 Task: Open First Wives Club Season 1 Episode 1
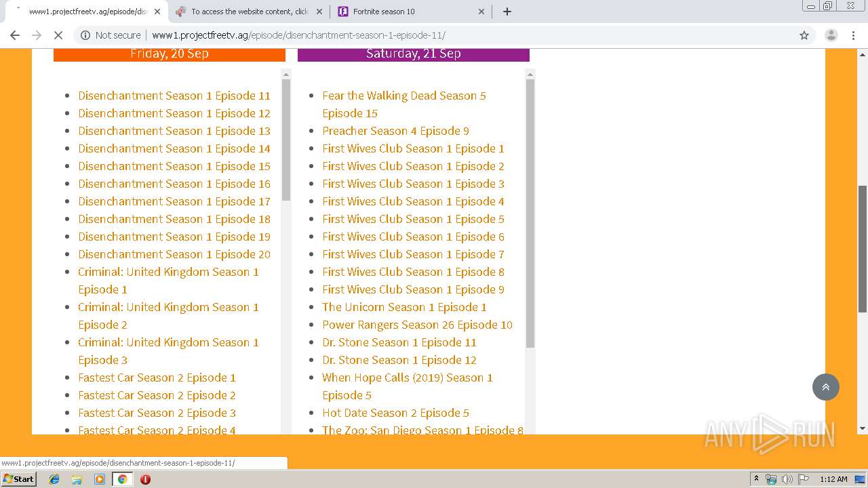pos(413,148)
